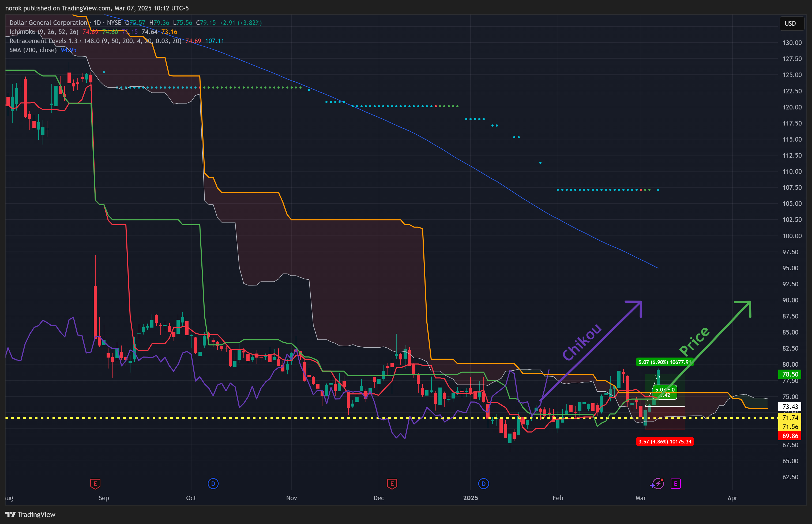
Task: Click the red 69.86 price label
Action: coord(790,436)
